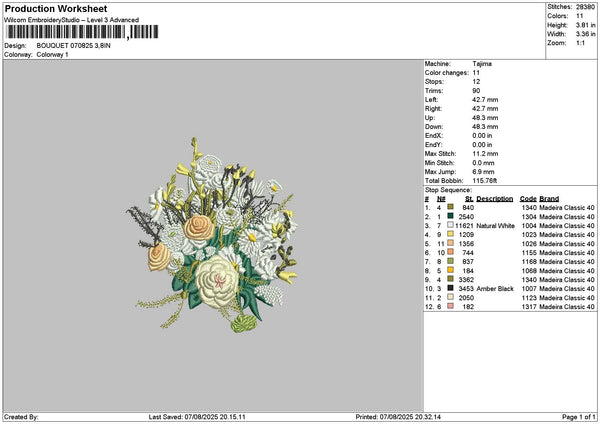Click the 'Natural White' description
This screenshot has height=424, width=600.
coord(496,226)
